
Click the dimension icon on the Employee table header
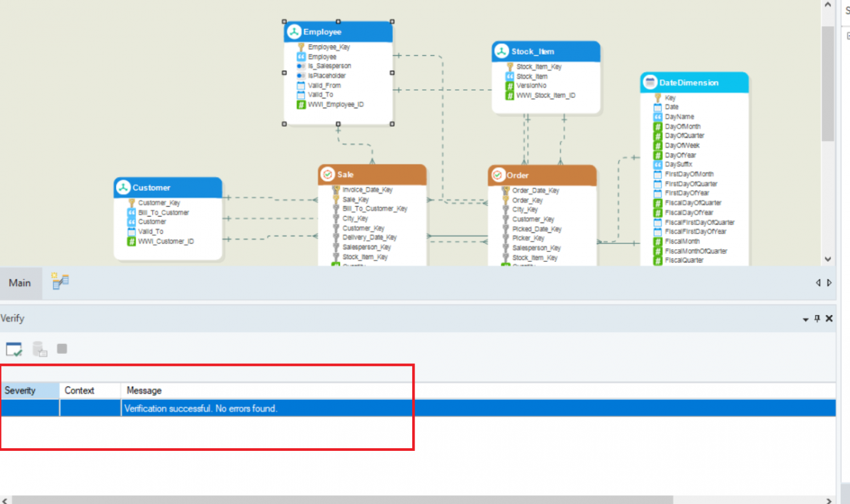coord(295,31)
